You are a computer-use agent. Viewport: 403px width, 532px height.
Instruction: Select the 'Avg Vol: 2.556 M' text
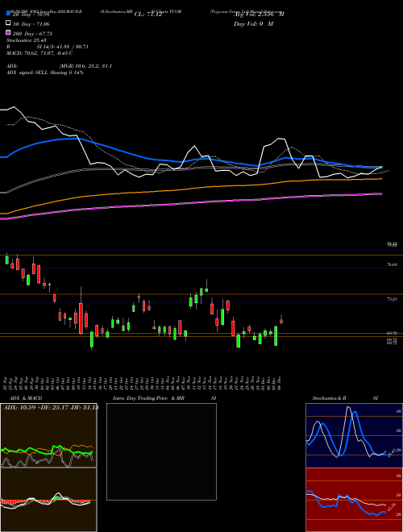click(259, 15)
